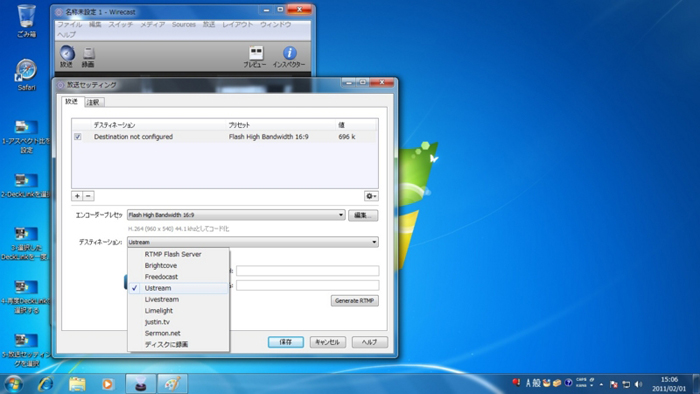700x394 pixels.
Task: Click the Action Center flag tray icon
Action: pyautogui.click(x=614, y=384)
